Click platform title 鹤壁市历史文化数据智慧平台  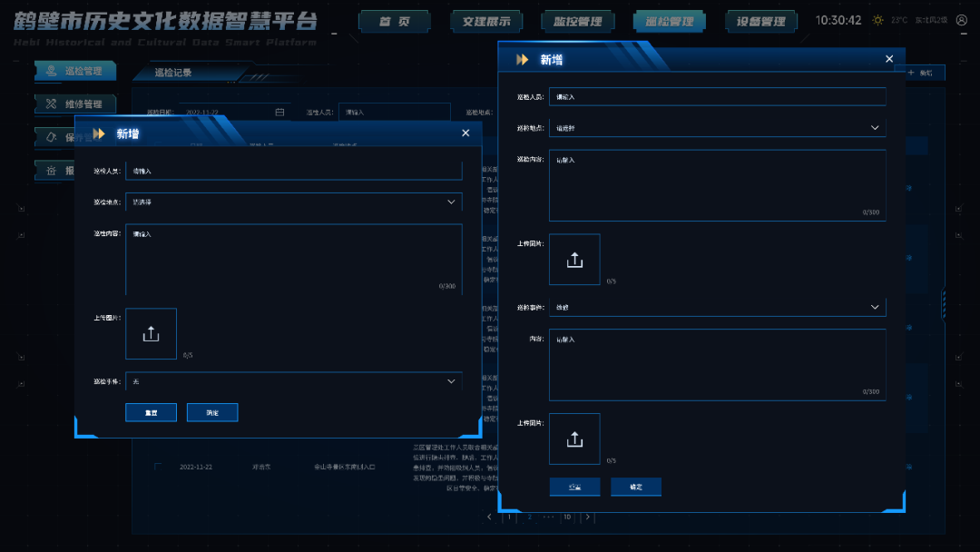click(166, 21)
